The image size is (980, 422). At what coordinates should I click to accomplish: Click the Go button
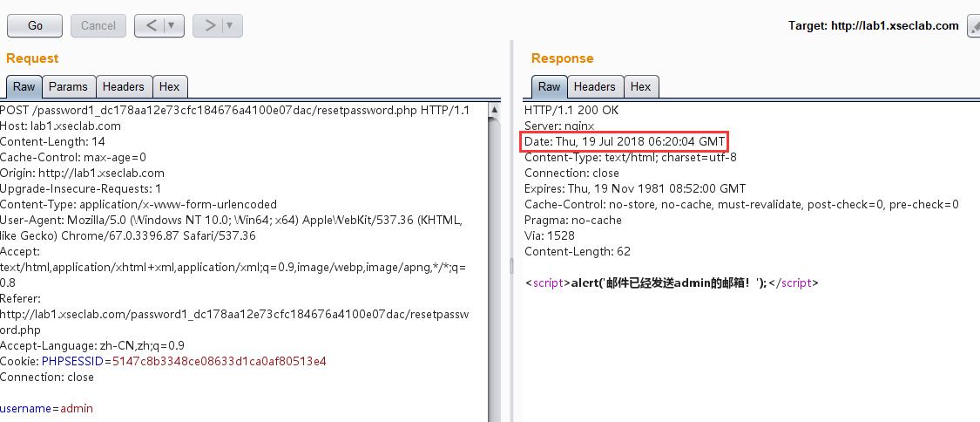tap(35, 25)
